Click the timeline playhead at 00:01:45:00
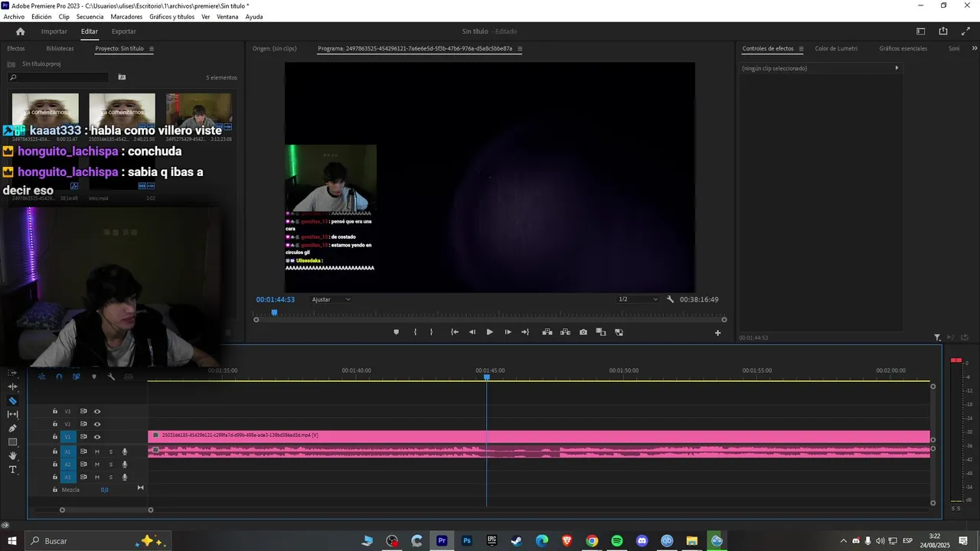 click(487, 377)
